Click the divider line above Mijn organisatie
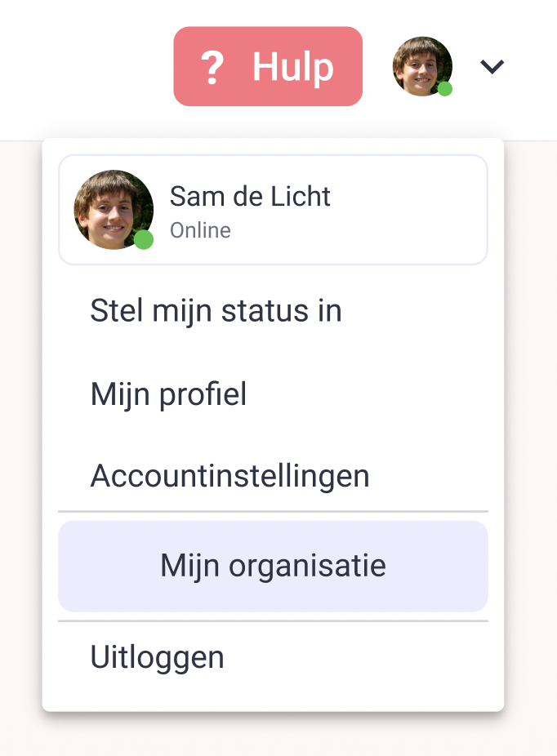This screenshot has height=756, width=557. point(273,511)
